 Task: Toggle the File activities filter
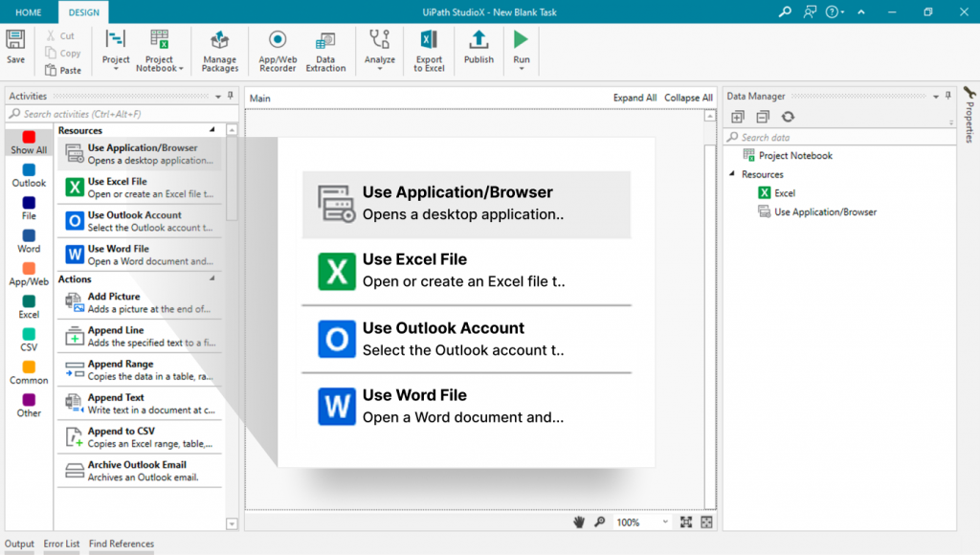(29, 209)
